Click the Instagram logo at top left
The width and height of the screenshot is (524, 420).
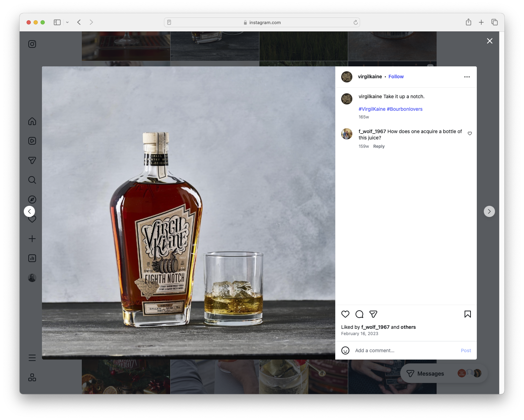pos(32,44)
